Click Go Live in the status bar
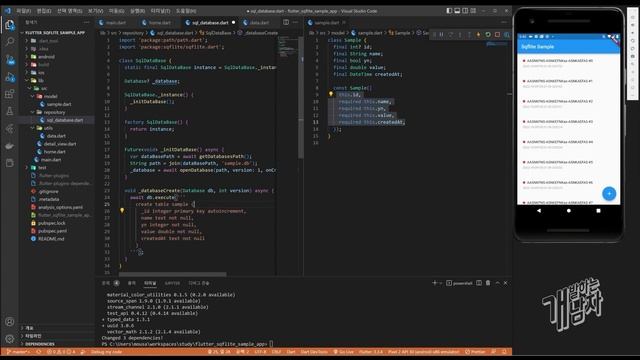The image size is (640, 360). tap(344, 352)
